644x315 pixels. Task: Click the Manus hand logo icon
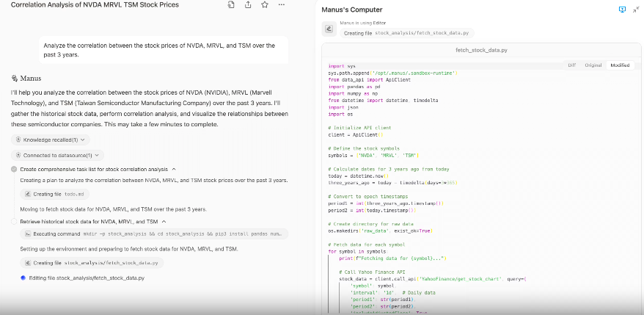[x=15, y=78]
